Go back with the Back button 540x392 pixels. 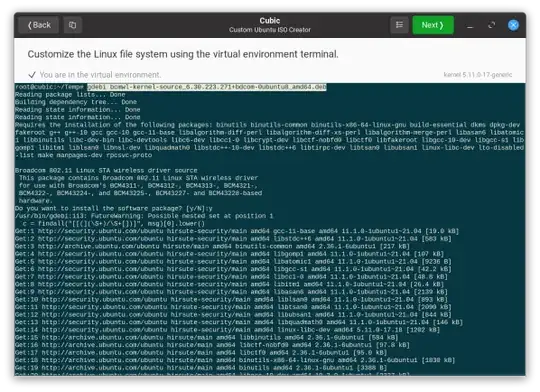click(x=39, y=25)
